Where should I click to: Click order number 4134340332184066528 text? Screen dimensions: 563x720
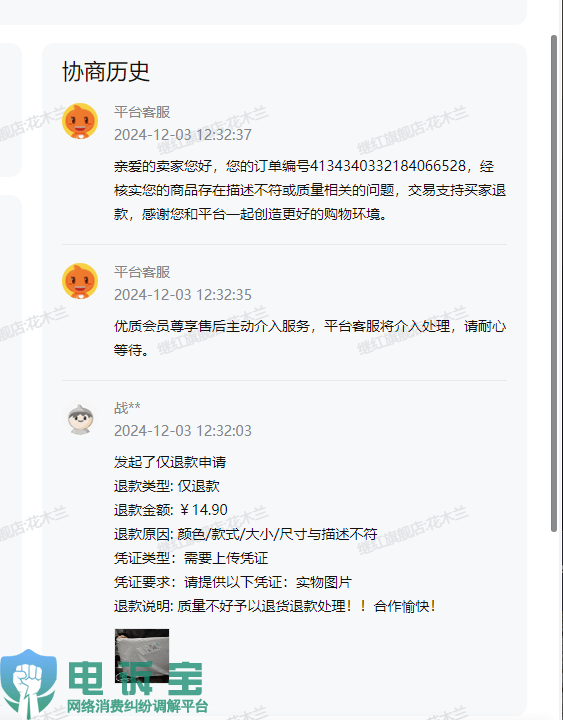tap(388, 166)
